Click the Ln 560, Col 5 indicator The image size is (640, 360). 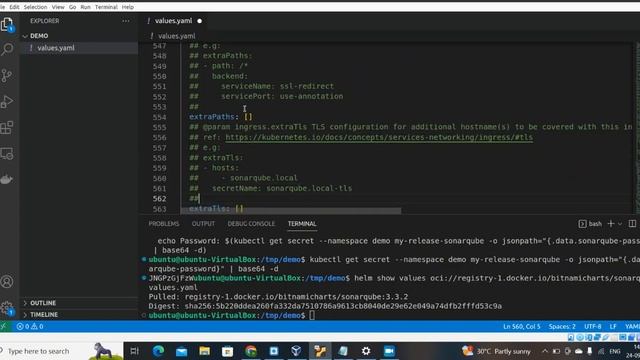click(522, 327)
